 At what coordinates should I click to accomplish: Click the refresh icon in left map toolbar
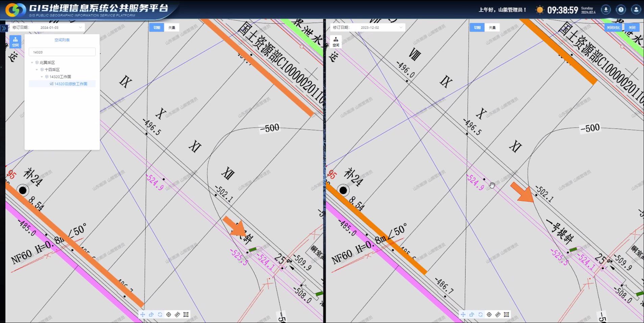coord(160,315)
